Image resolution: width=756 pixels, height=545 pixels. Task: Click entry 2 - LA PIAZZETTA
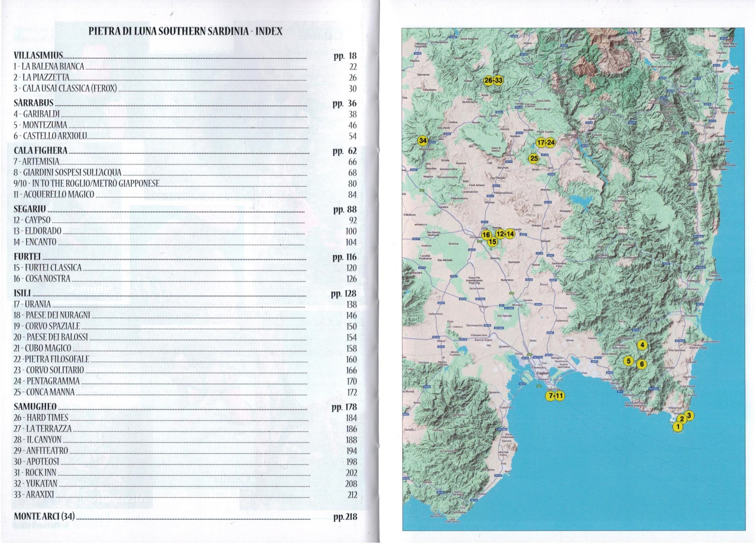pos(42,77)
